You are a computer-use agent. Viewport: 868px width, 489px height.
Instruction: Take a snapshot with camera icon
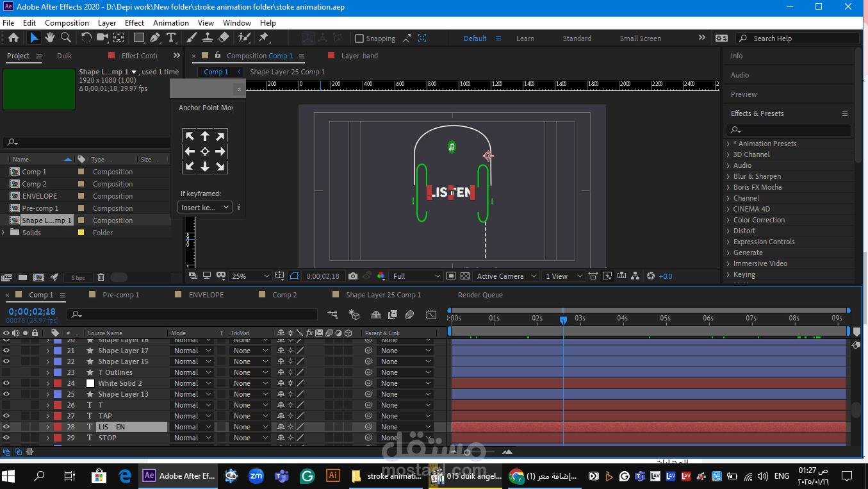tap(353, 276)
